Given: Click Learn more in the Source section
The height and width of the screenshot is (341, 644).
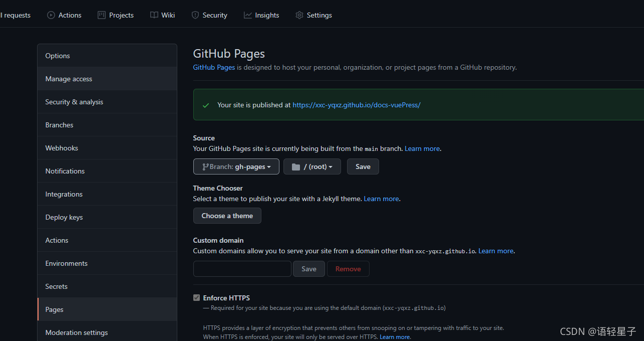Looking at the screenshot, I should point(422,148).
